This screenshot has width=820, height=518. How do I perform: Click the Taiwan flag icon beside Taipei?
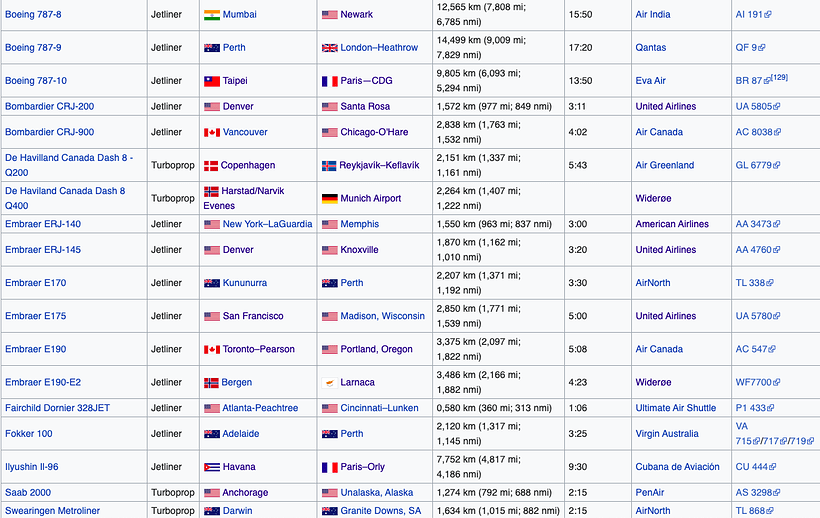212,81
